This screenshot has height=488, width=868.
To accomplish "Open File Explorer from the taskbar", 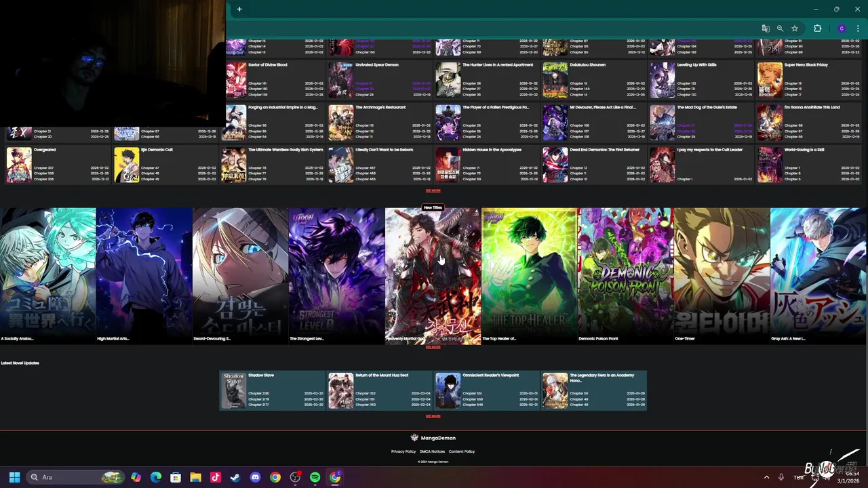I will point(195,477).
